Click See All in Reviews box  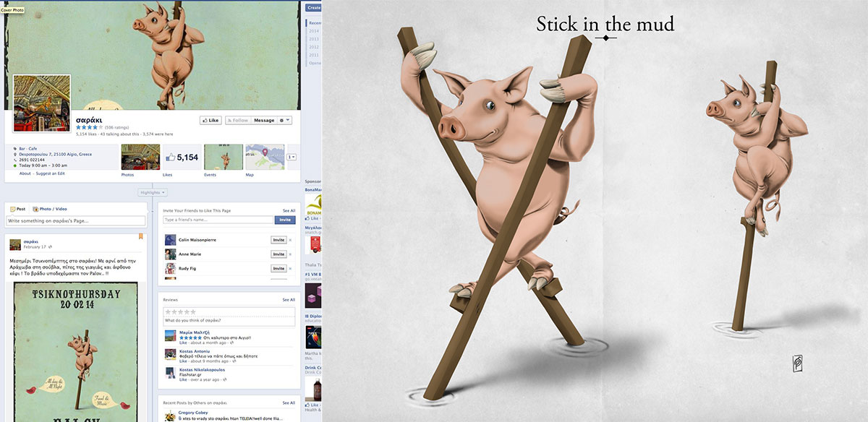[x=289, y=299]
